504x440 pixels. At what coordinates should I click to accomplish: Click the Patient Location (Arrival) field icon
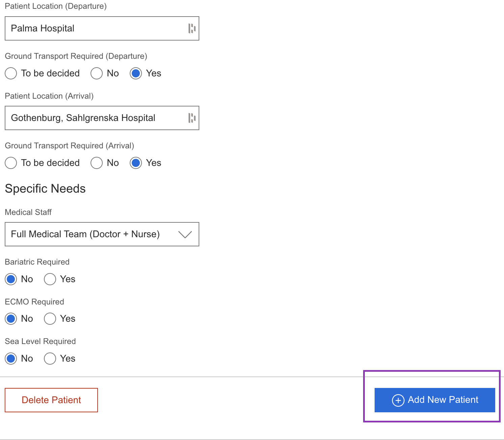coord(192,118)
